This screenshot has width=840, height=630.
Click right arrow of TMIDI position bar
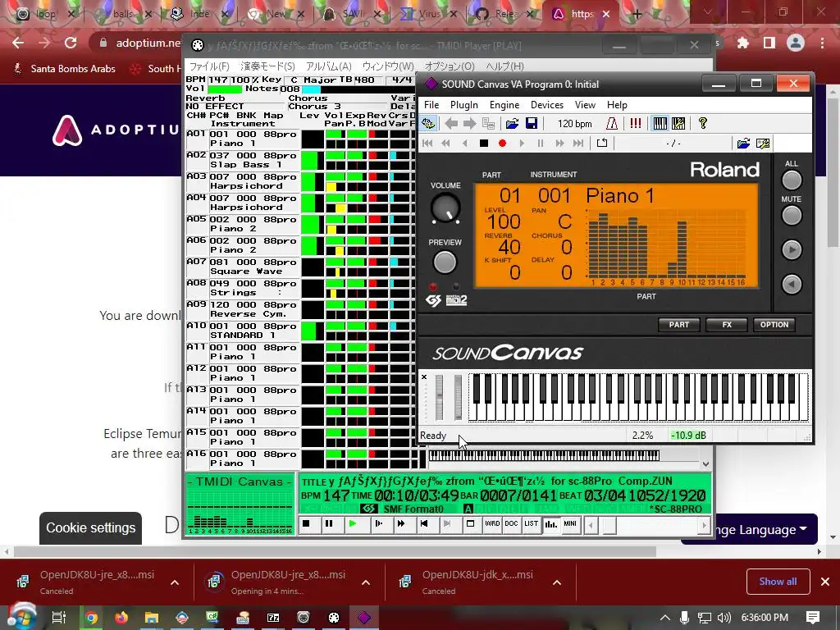pyautogui.click(x=705, y=525)
